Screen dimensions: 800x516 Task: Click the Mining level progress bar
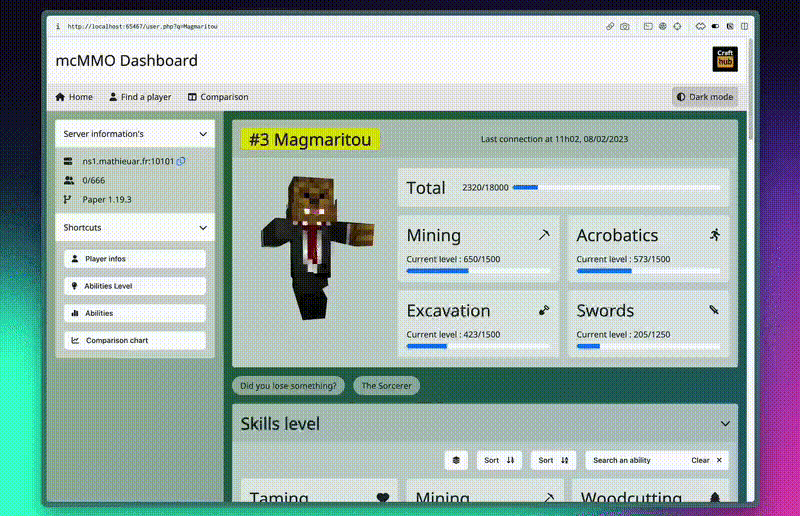(x=478, y=271)
